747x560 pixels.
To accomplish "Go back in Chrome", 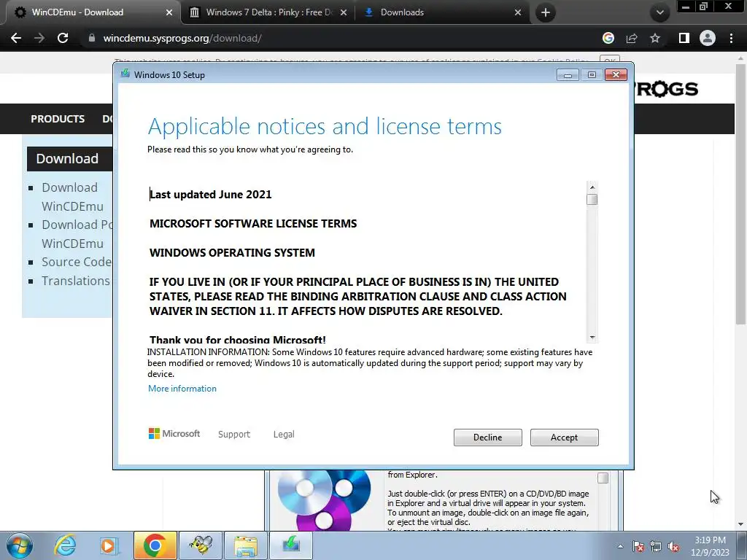I will coord(16,38).
